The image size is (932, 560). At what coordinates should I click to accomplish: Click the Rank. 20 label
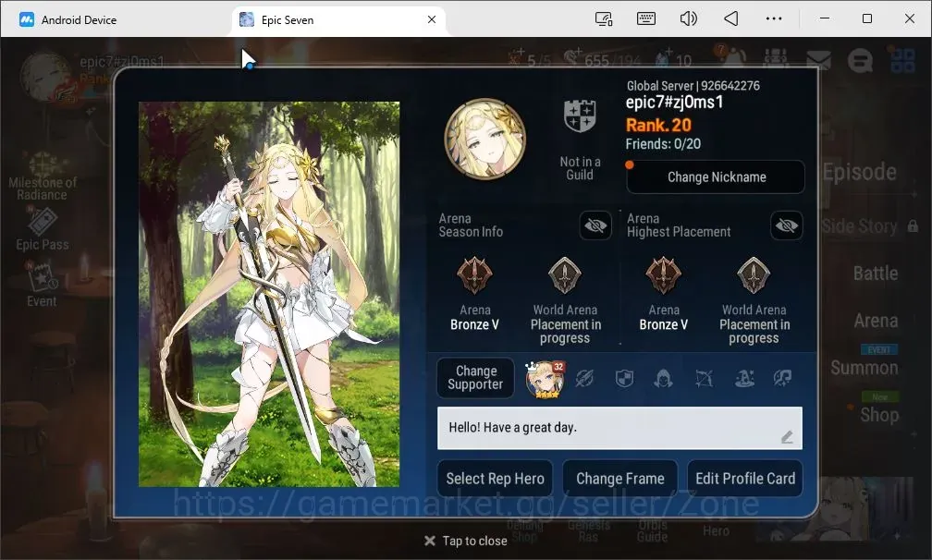click(x=658, y=126)
